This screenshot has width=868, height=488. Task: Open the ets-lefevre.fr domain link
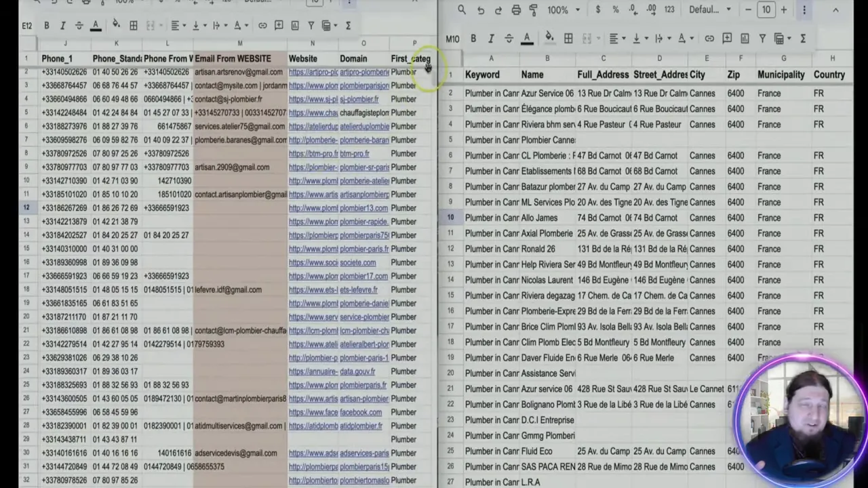[x=359, y=290]
